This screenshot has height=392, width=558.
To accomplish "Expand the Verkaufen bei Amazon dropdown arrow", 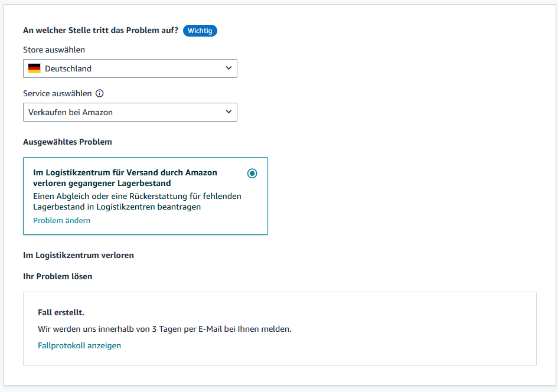I will (229, 112).
